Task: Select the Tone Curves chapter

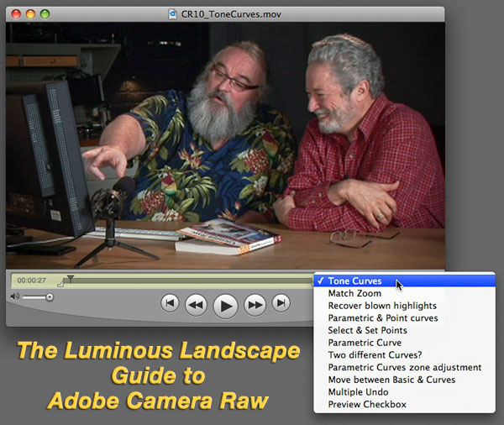Action: (x=404, y=281)
